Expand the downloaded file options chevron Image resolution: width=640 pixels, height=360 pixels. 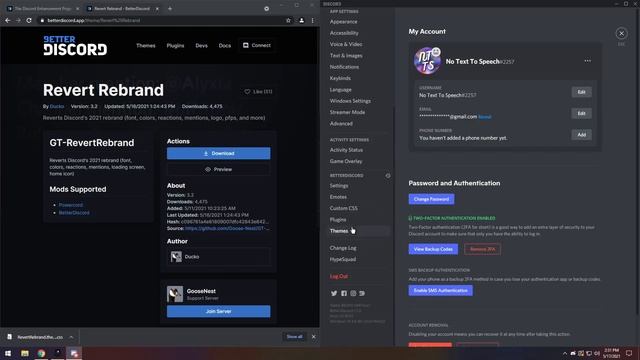coord(71,337)
